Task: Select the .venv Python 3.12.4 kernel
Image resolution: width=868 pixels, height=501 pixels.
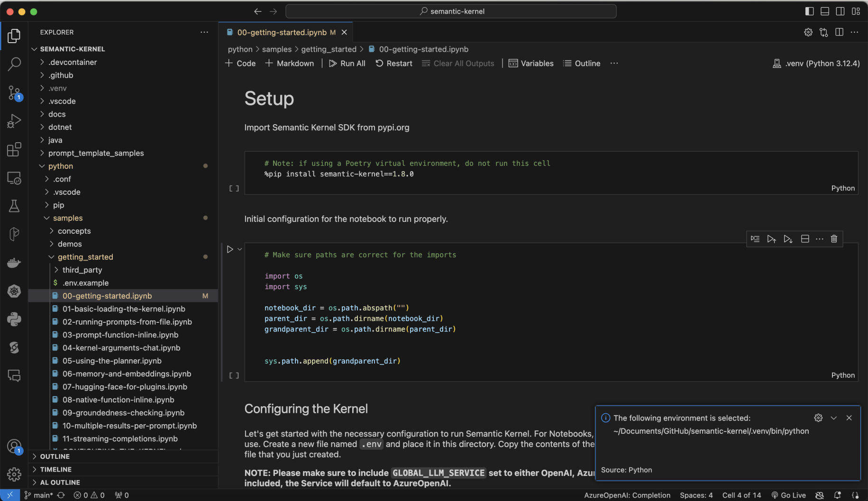Action: [816, 64]
